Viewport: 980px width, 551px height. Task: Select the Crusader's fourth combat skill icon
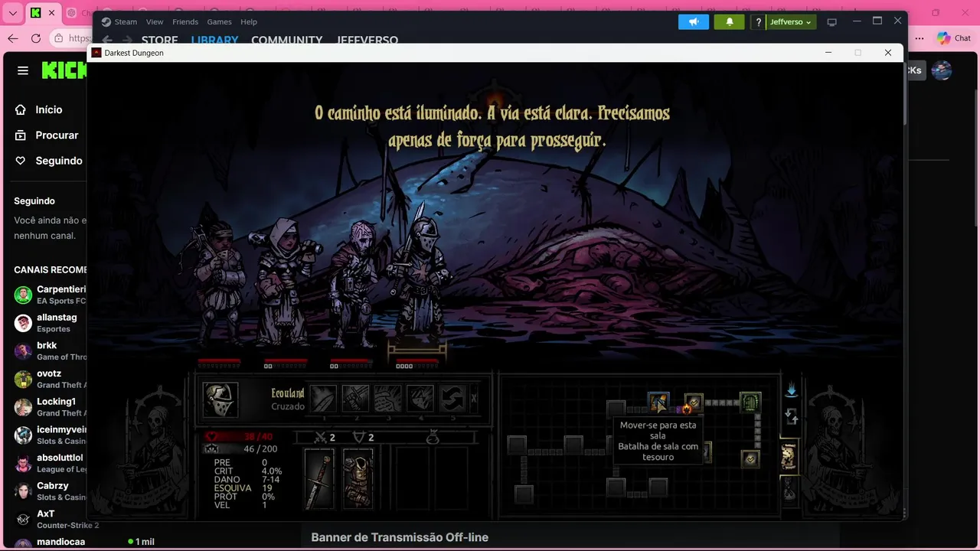tap(420, 399)
